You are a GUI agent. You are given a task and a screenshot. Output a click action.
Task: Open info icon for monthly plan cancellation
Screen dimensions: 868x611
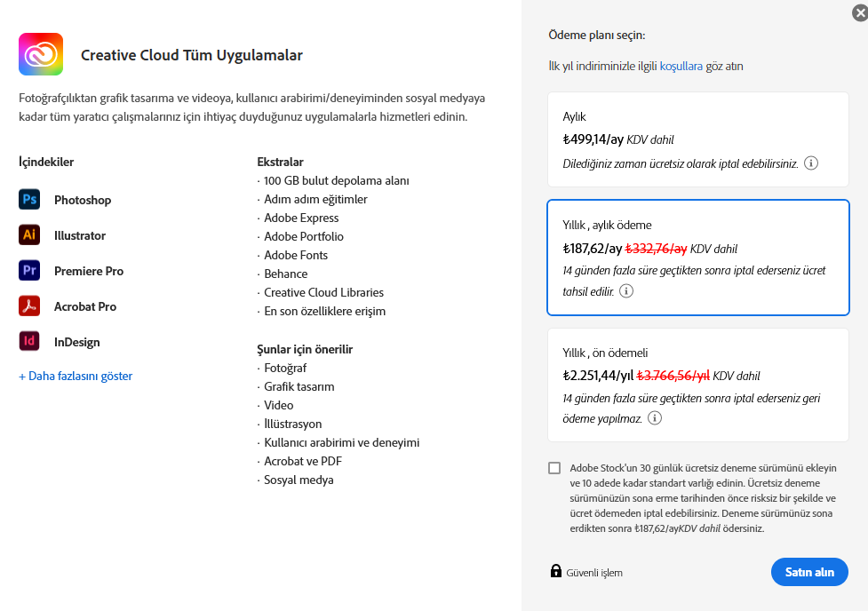(811, 163)
